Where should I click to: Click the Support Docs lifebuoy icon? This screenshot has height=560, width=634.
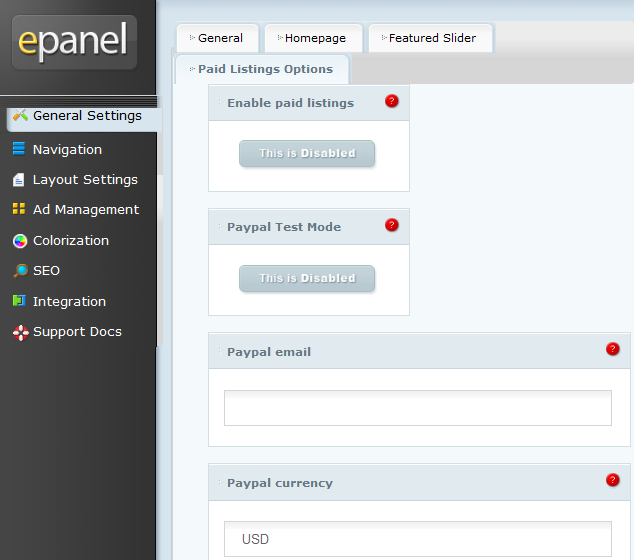(x=20, y=332)
